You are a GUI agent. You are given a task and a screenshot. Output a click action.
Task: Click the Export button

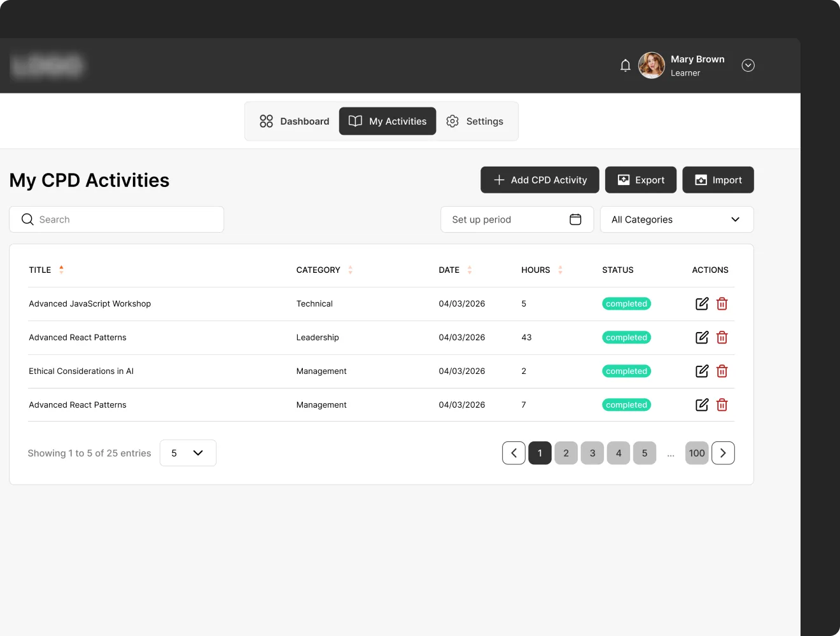pos(641,180)
